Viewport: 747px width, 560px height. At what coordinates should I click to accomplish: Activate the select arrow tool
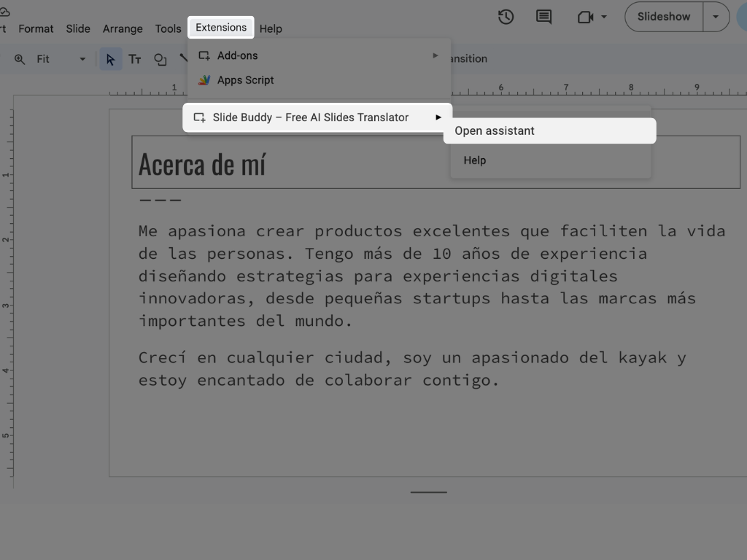pos(111,59)
